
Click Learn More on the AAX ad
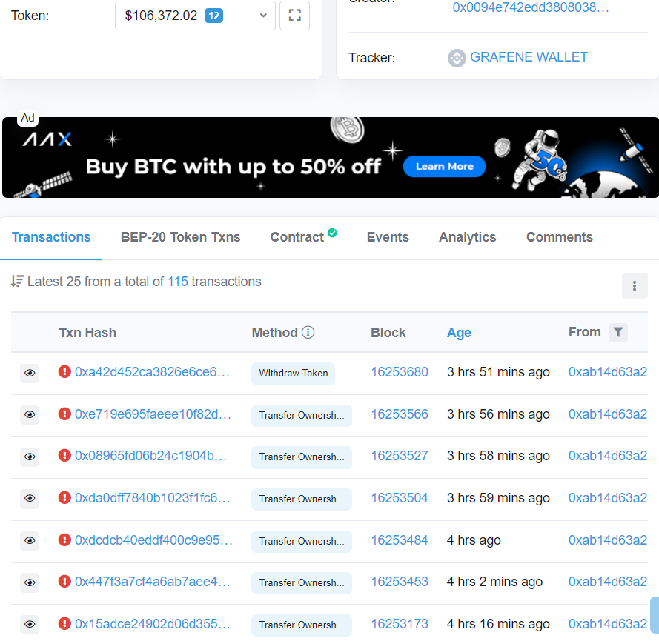tap(444, 167)
